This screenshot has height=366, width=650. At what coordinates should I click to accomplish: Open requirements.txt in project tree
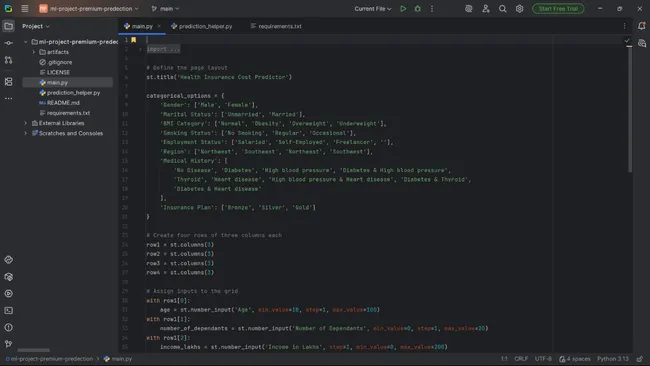[65, 113]
